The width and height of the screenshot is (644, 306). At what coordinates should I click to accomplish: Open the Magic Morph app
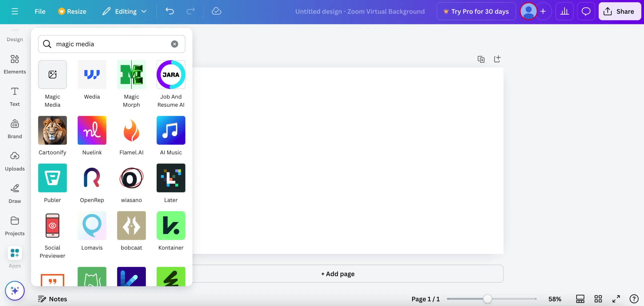click(131, 84)
